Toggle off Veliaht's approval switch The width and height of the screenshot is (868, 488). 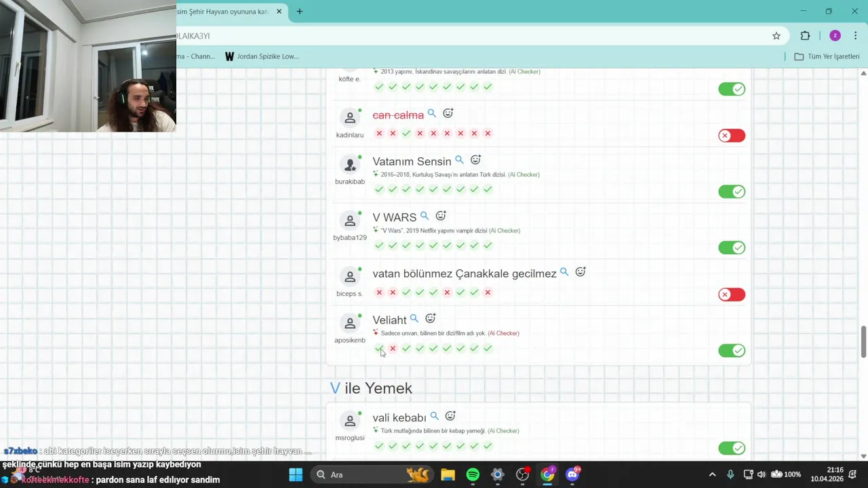coord(732,350)
